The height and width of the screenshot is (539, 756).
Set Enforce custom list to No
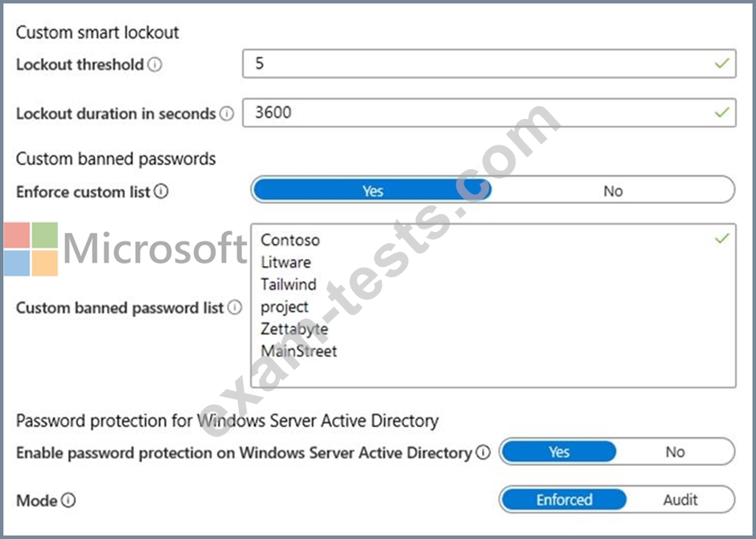coord(612,190)
